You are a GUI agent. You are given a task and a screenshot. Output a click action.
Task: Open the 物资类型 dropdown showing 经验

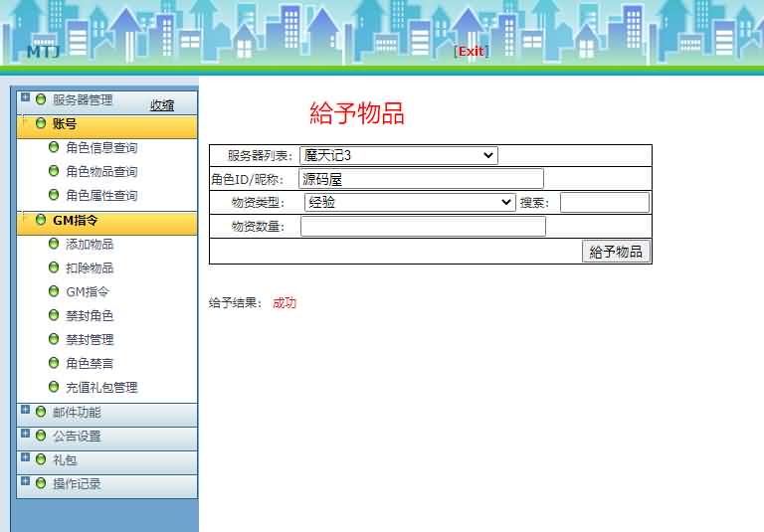(x=409, y=202)
